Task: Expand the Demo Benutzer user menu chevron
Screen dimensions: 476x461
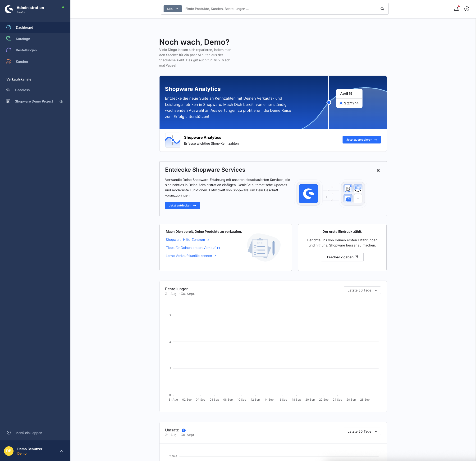Action: 61,451
